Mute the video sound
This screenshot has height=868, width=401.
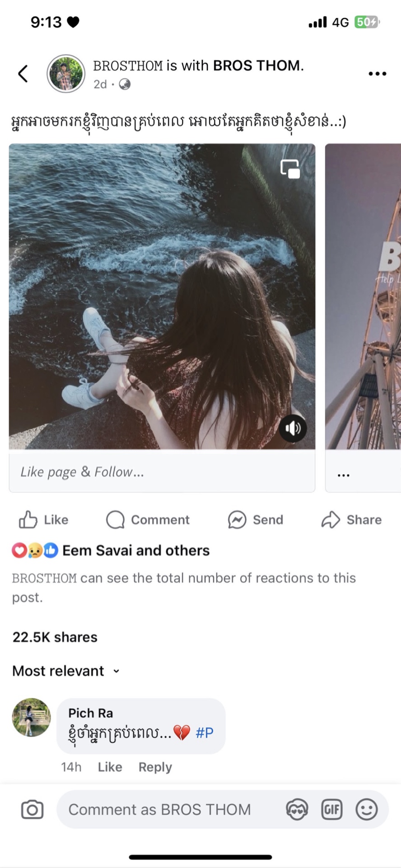pos(293,428)
